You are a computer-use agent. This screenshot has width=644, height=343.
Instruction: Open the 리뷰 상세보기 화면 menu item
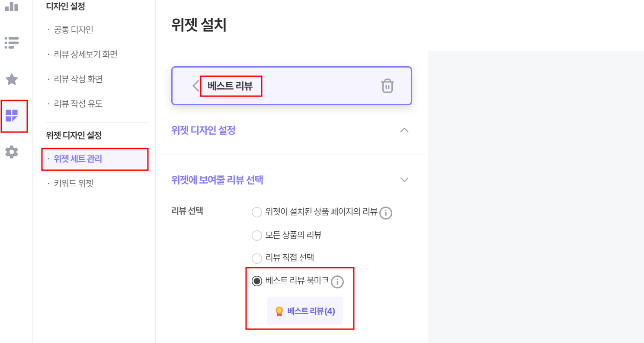[86, 55]
